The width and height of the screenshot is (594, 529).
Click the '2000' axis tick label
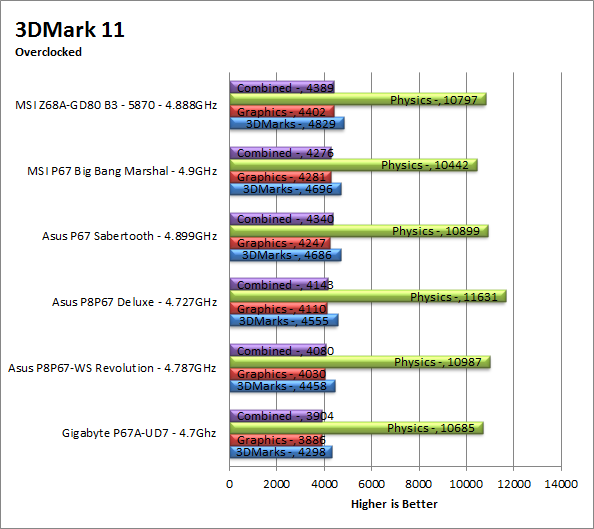[277, 484]
